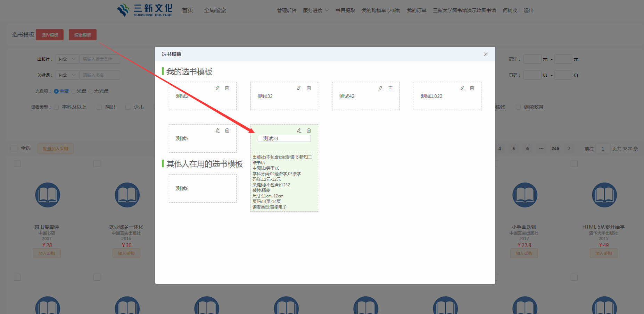Click the edit icon on 测试33 card

[x=299, y=130]
